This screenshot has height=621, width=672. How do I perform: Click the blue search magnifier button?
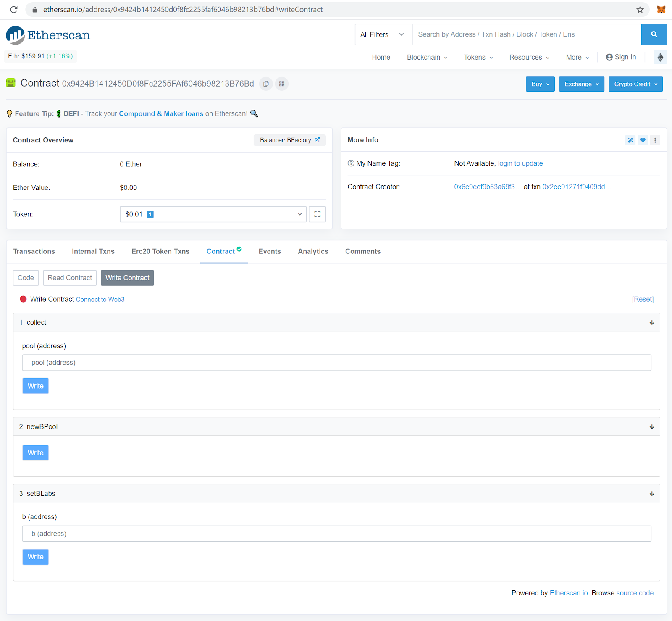tap(654, 34)
